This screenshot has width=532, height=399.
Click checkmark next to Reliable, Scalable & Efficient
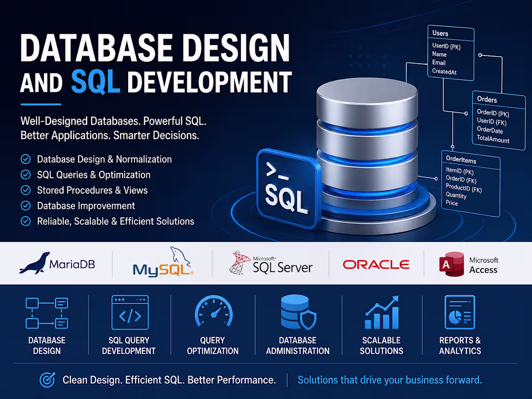26,221
